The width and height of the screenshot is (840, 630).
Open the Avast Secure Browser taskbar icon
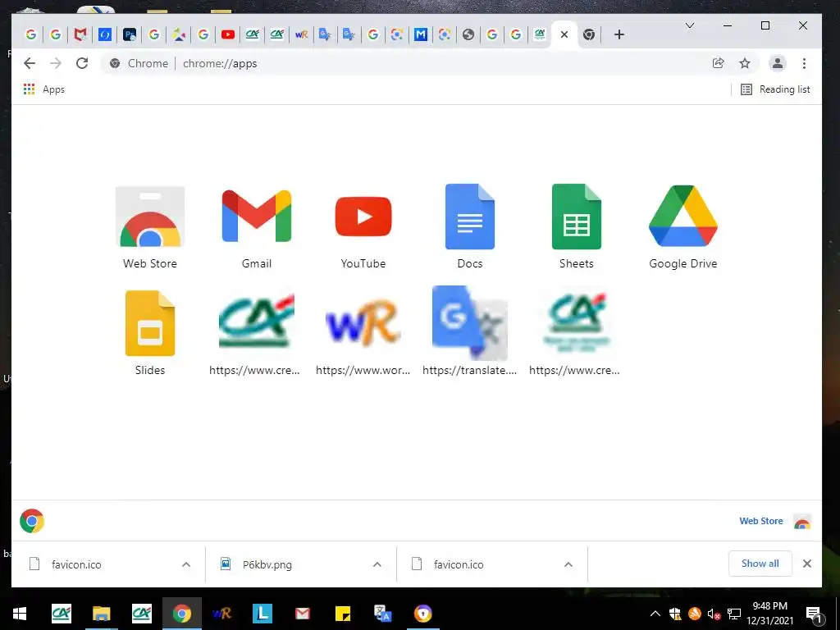pyautogui.click(x=423, y=614)
